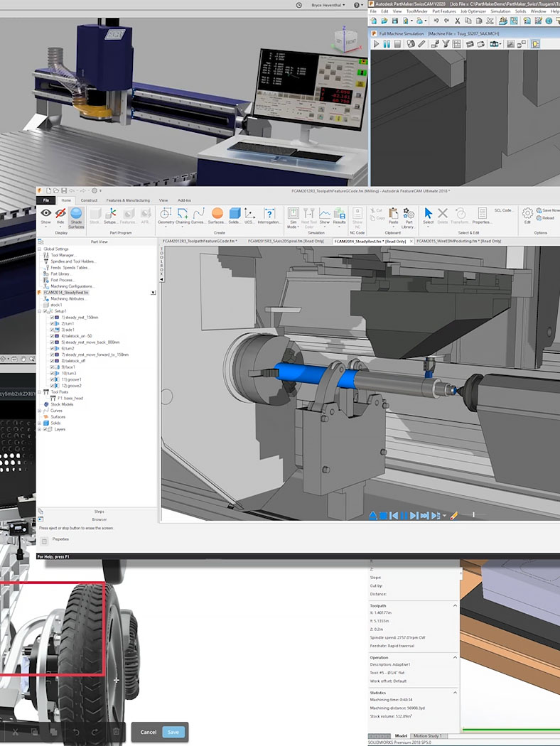
Task: Open the FCAM2014_SteadyRest document dropdown arrow
Action: 154,293
